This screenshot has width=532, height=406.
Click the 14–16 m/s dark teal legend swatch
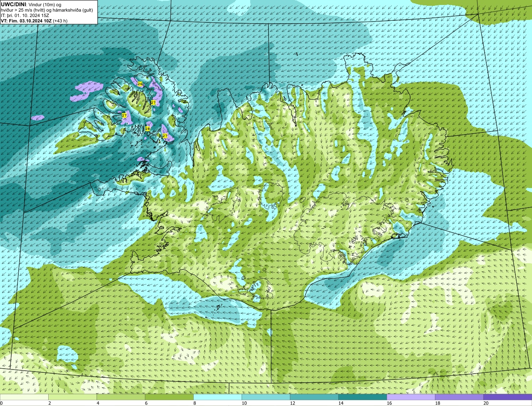363,397
